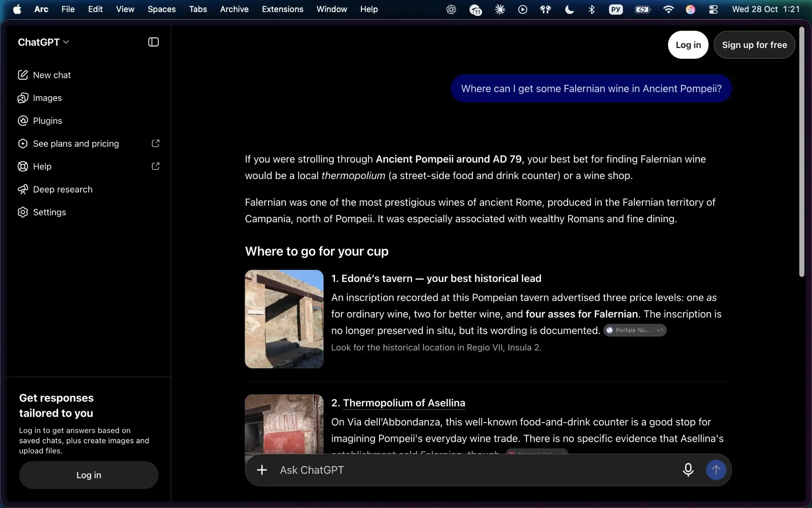Open the Arc menu
Image resolution: width=812 pixels, height=508 pixels.
41,9
